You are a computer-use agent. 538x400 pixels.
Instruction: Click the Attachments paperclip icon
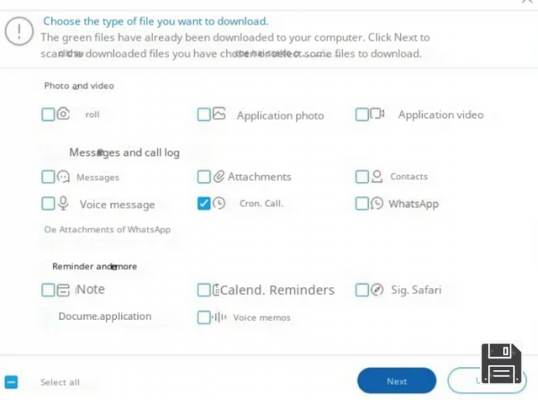point(219,177)
